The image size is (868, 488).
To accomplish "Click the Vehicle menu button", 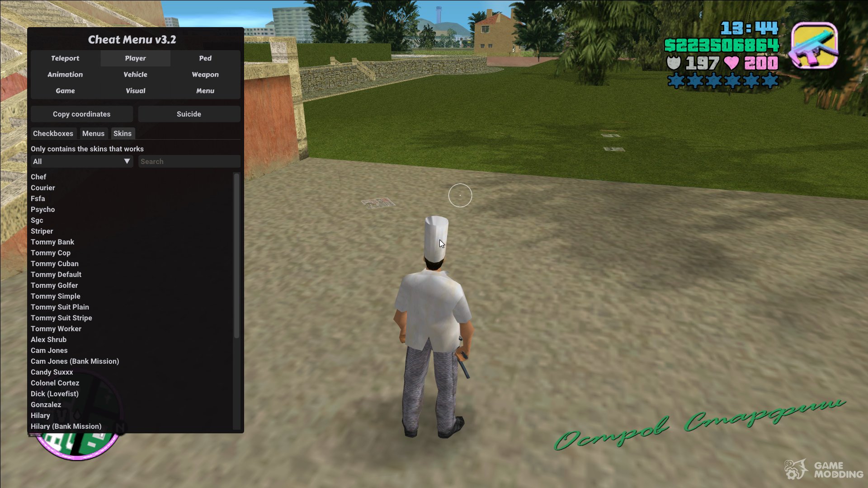I will [135, 75].
